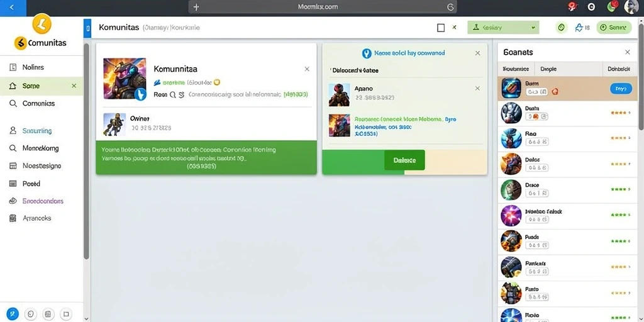
Task: Click the search icon next to Resn
Action: pos(172,94)
